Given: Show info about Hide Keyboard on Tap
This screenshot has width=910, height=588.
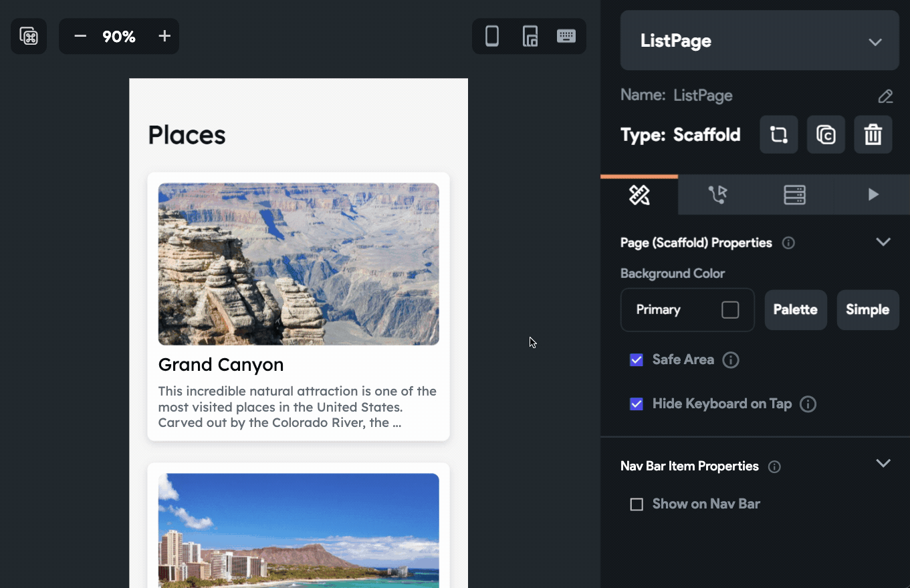Looking at the screenshot, I should pos(808,404).
